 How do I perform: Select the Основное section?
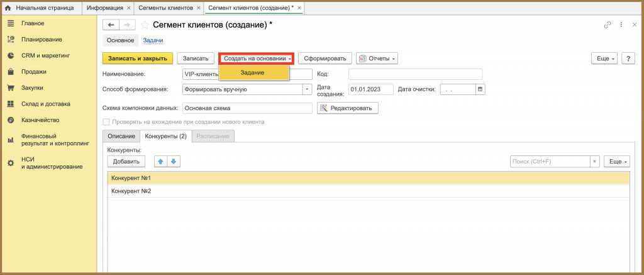[120, 40]
